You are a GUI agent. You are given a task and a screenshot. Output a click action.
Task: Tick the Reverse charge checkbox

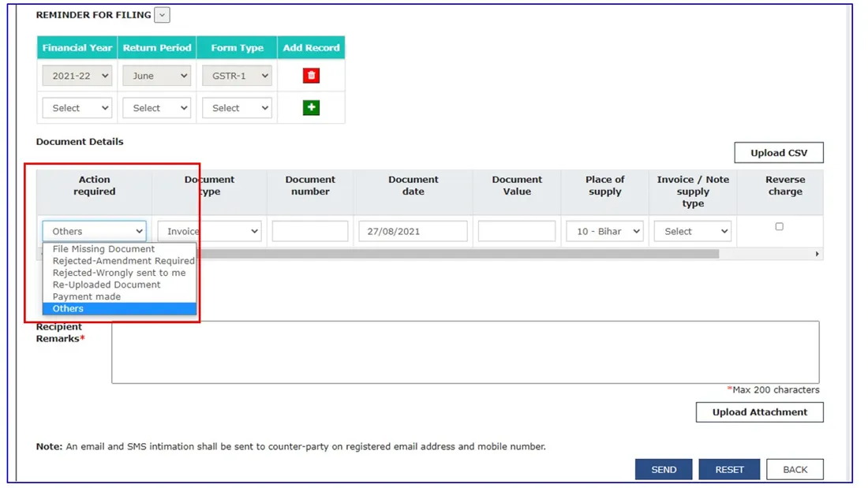779,226
